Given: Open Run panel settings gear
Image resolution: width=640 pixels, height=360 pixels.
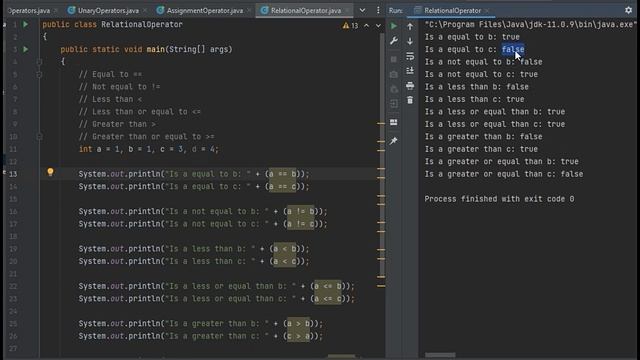Looking at the screenshot, I should [629, 10].
